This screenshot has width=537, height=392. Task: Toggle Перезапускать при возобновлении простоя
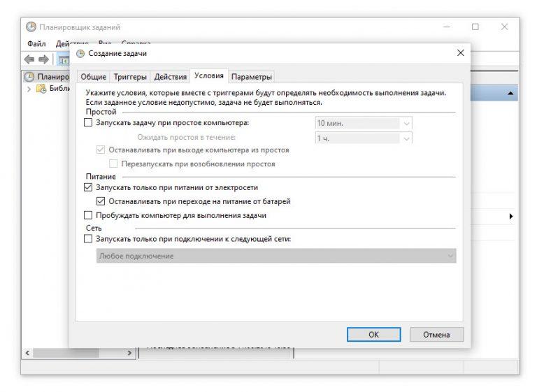[x=113, y=164]
